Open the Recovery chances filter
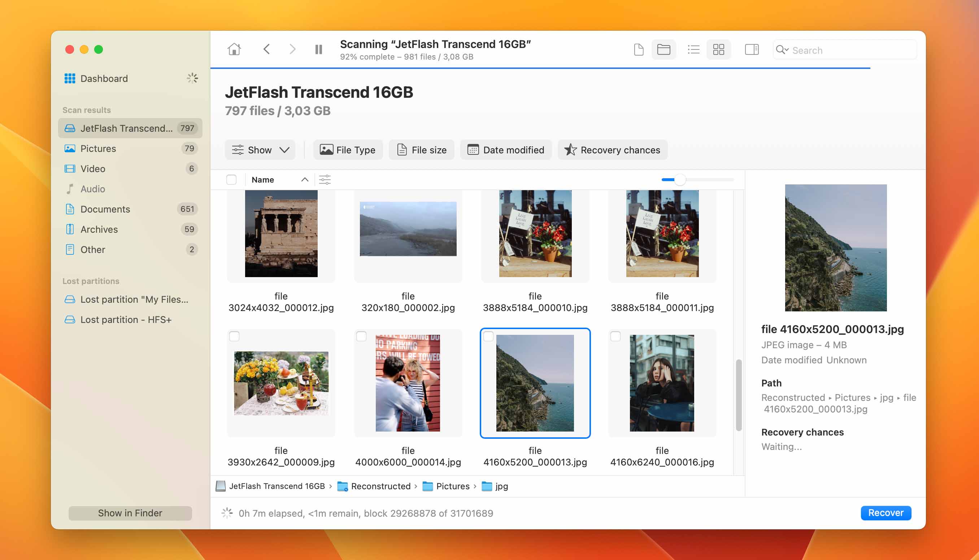The width and height of the screenshot is (979, 560). [612, 150]
